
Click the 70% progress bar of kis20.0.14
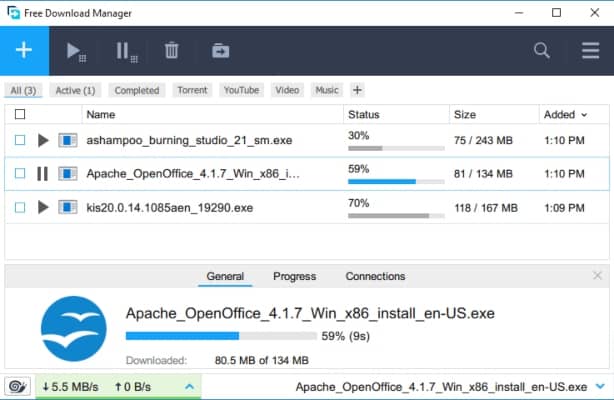(396, 216)
